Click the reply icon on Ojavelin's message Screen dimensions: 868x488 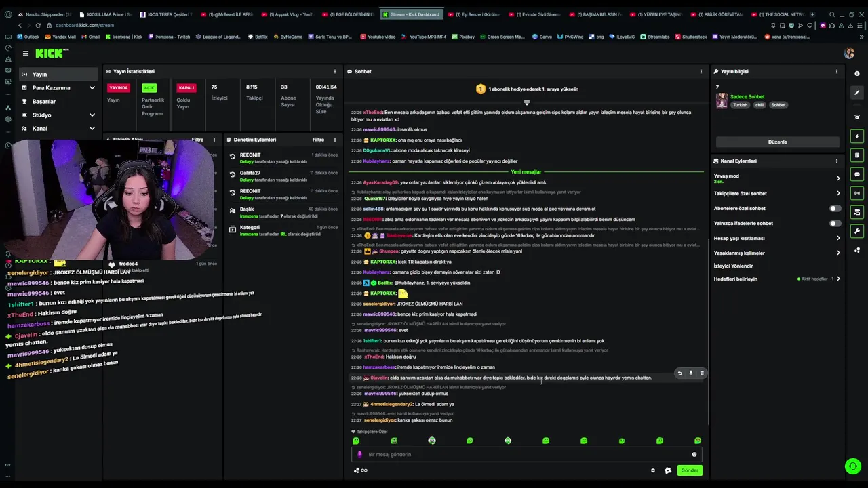coord(679,373)
